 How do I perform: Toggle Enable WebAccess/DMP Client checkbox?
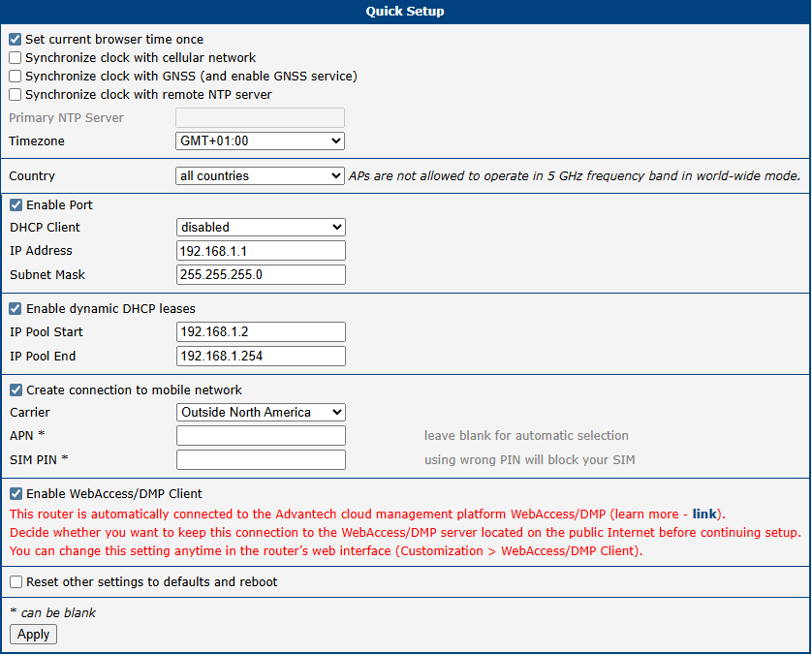pos(16,493)
